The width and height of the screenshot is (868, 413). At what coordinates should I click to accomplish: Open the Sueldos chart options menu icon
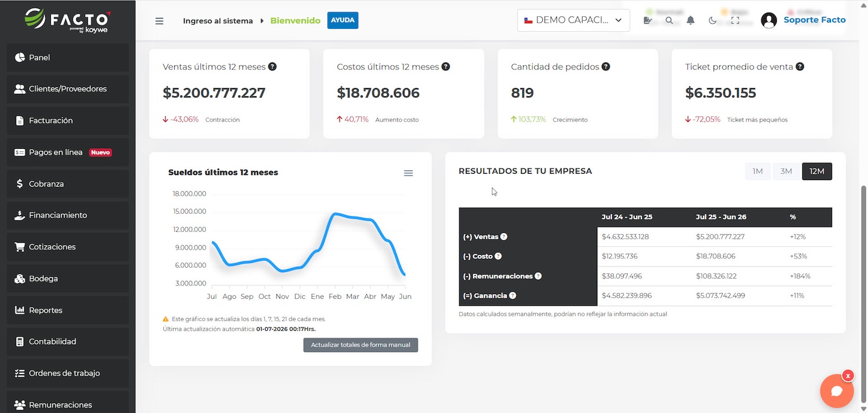coord(409,173)
